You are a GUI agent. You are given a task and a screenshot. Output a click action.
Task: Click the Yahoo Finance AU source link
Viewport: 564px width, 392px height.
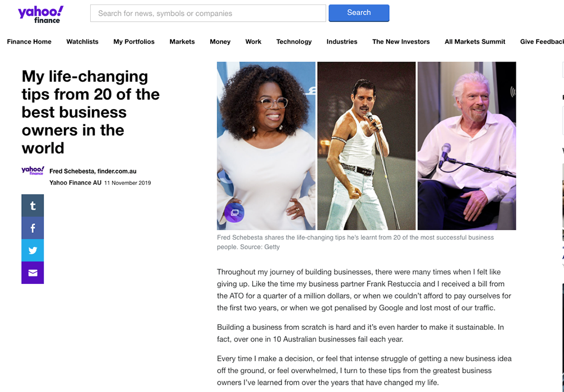coord(75,183)
